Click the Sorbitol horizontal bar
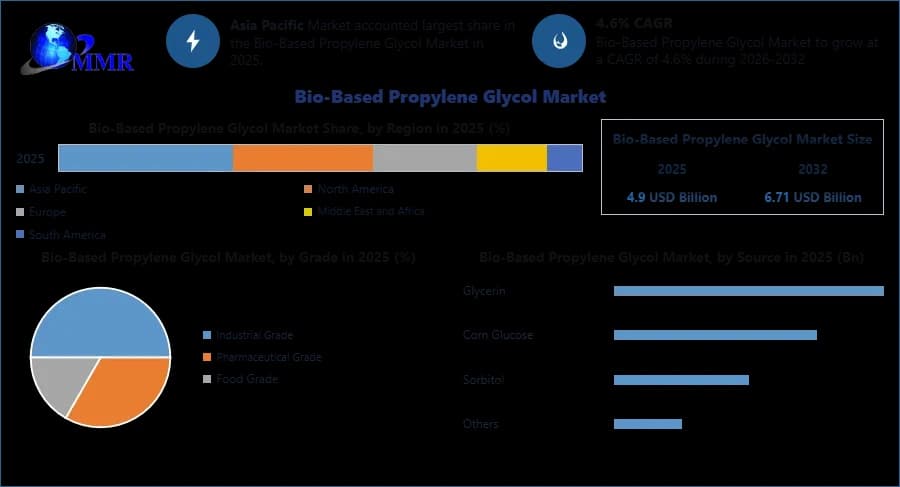The height and width of the screenshot is (487, 900). point(681,380)
